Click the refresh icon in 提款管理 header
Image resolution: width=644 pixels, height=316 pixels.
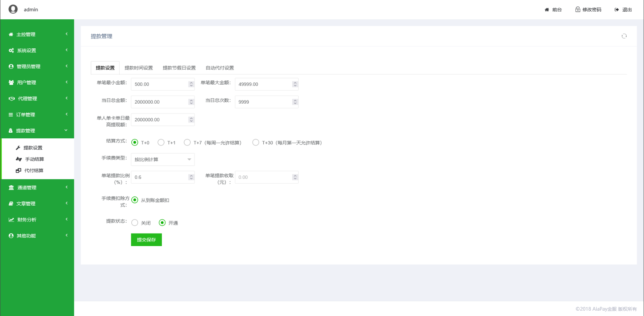tap(624, 36)
